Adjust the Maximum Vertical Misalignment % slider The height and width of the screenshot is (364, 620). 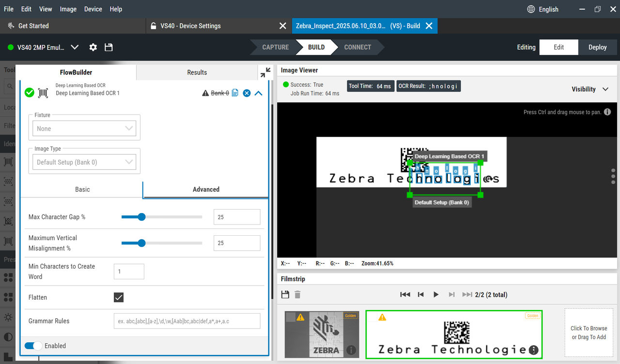(x=162, y=243)
